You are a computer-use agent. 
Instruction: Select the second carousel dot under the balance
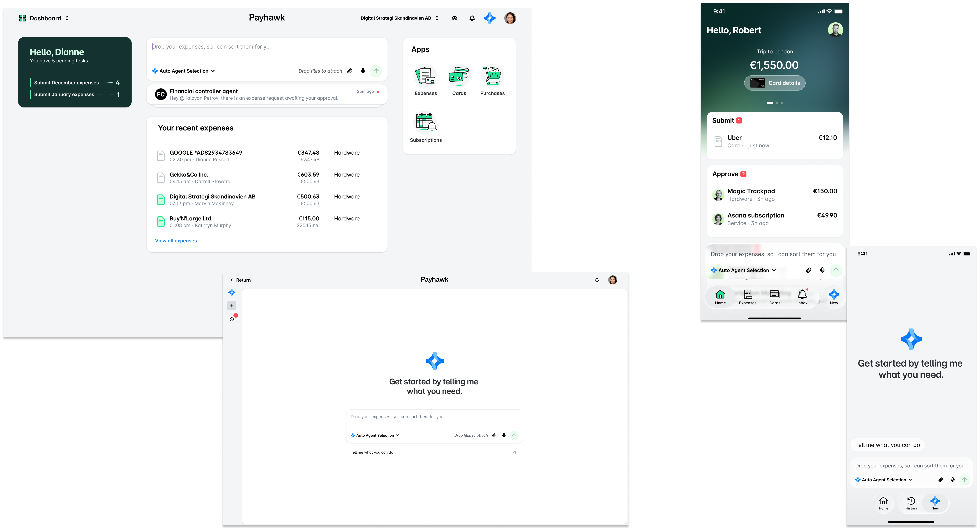pyautogui.click(x=777, y=103)
